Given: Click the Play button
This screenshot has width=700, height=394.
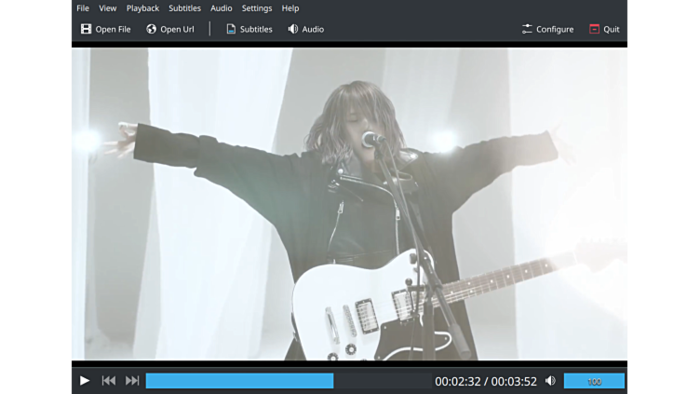Looking at the screenshot, I should [84, 381].
